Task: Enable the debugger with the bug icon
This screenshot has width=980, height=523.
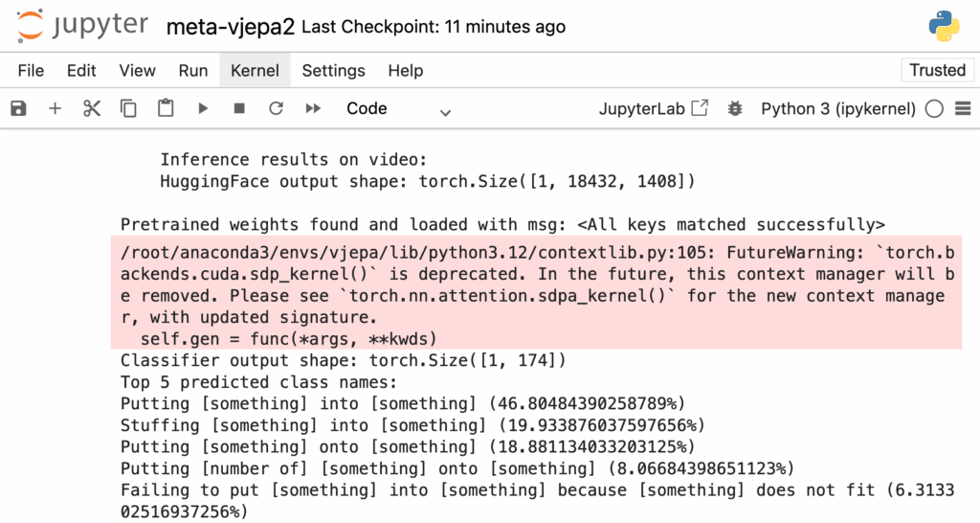Action: click(x=735, y=108)
